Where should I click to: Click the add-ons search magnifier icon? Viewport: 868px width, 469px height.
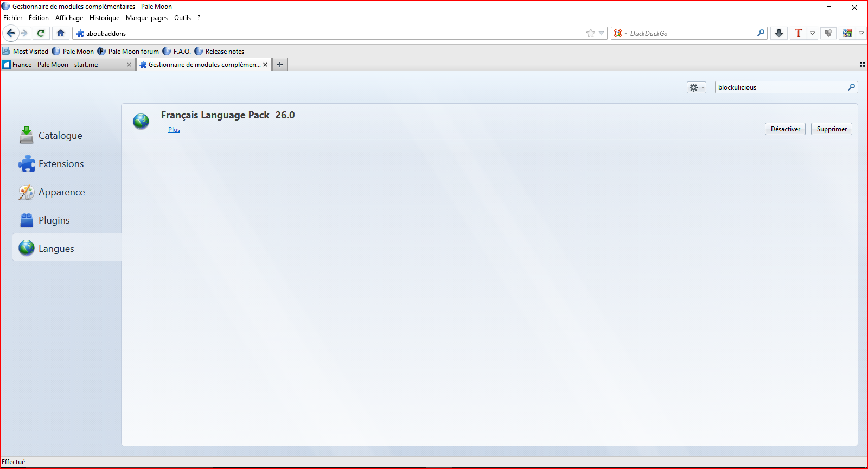(852, 87)
